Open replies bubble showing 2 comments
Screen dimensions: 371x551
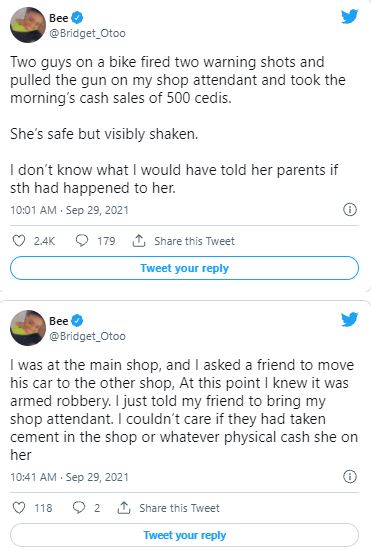click(79, 508)
